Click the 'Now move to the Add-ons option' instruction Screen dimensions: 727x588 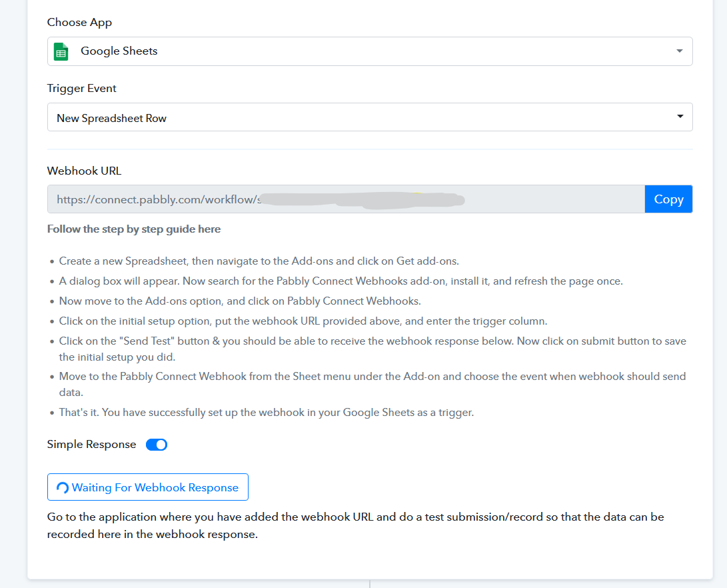pyautogui.click(x=240, y=301)
